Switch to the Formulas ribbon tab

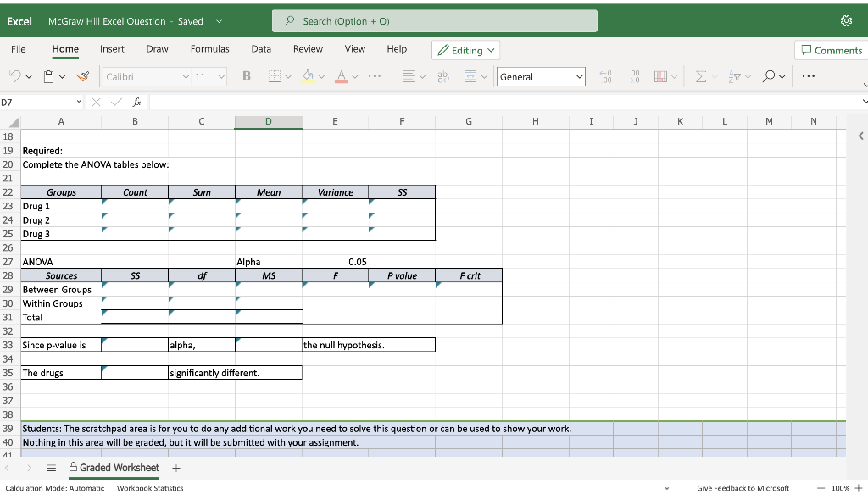coord(209,49)
